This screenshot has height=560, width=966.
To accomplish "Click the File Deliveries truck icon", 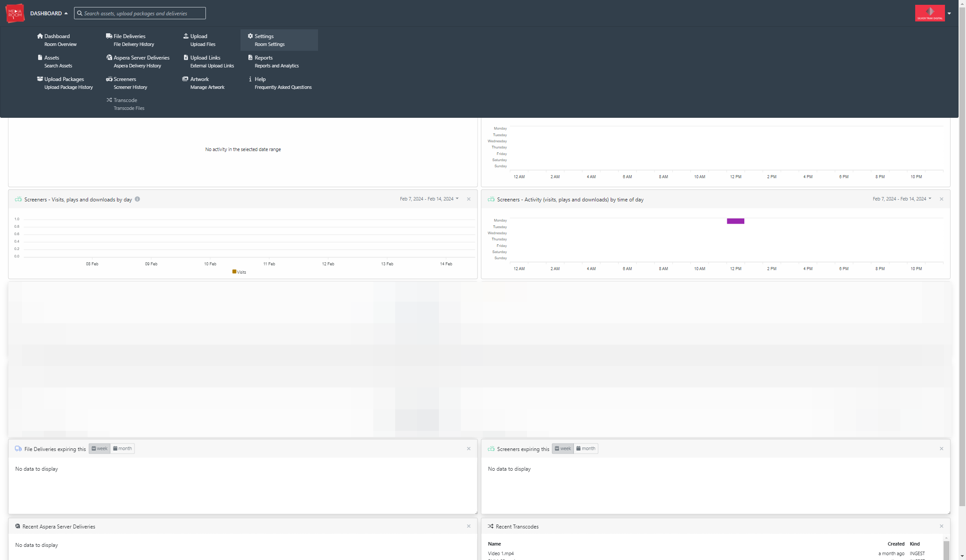I will [x=109, y=36].
